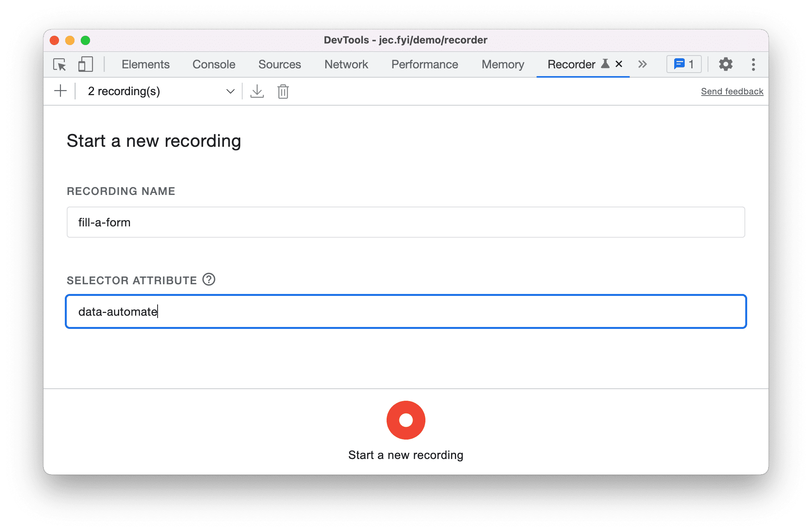Click the download recording icon

pos(257,91)
